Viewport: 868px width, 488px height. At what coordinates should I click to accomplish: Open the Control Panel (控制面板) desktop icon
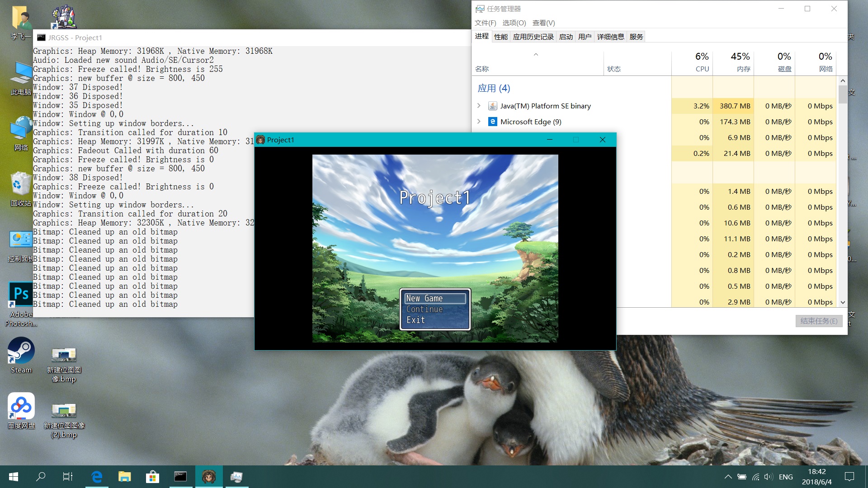(21, 246)
